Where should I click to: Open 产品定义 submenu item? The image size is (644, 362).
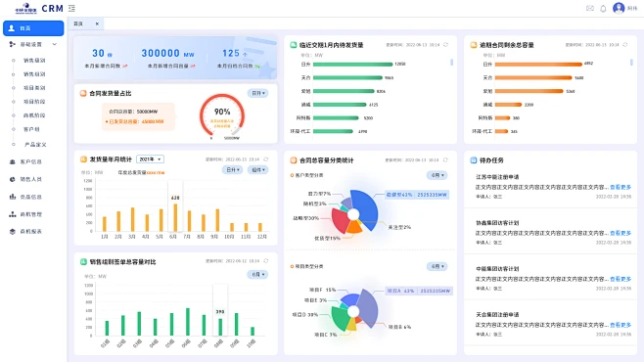[35, 145]
